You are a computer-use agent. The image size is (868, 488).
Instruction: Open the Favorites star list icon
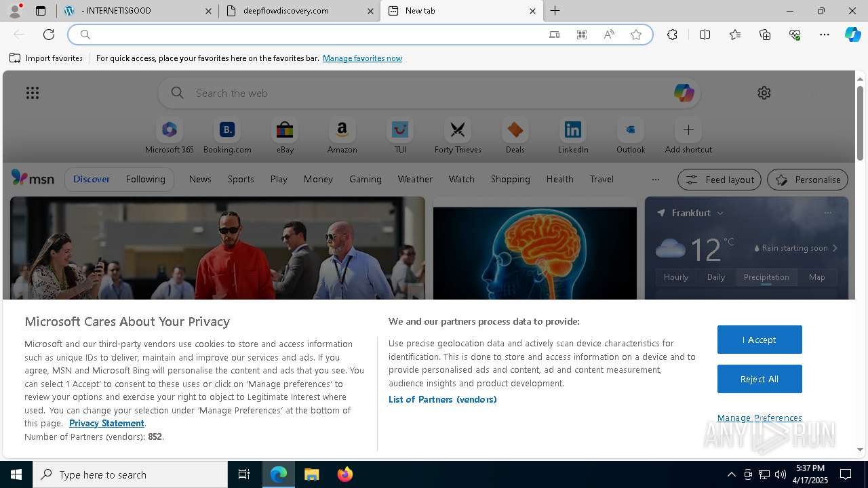pos(735,35)
